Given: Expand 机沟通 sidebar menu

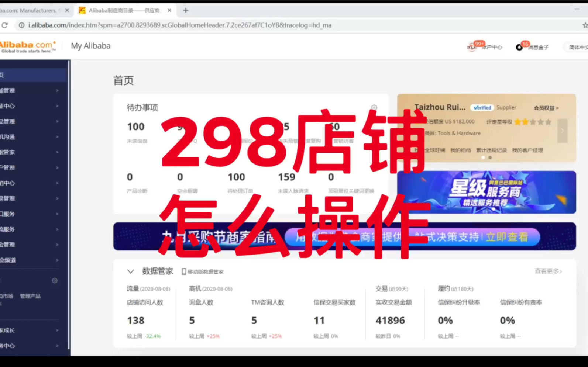Looking at the screenshot, I should pyautogui.click(x=34, y=137).
